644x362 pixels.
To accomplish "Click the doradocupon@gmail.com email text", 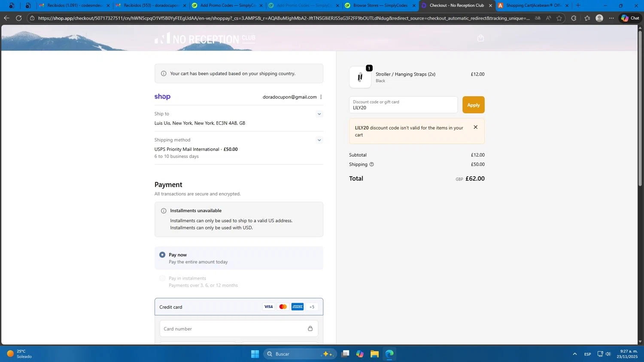I will (x=290, y=97).
